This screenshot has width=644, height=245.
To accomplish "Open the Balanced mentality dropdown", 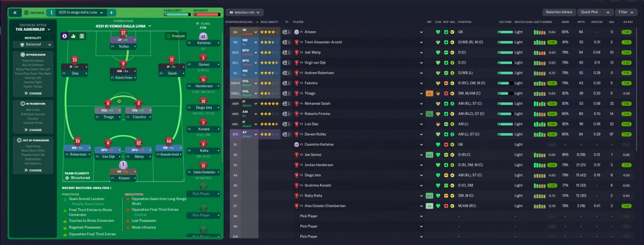I will (33, 44).
